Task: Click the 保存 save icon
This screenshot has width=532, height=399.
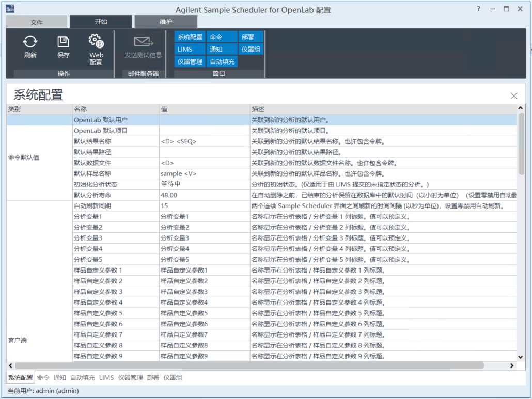Action: click(63, 42)
